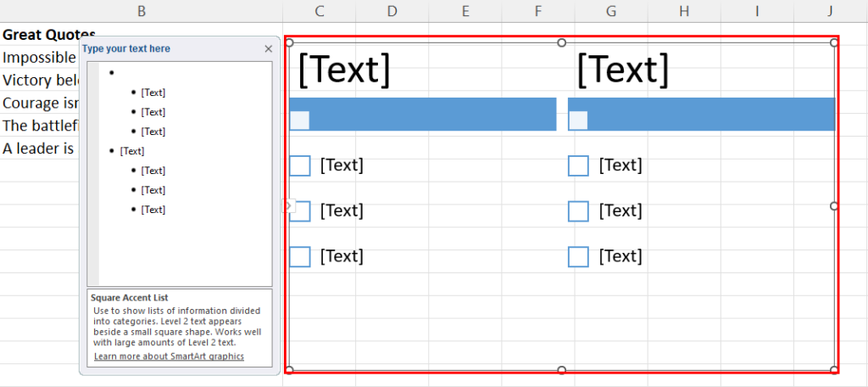The width and height of the screenshot is (868, 387).
Task: Select third square bullet in right list
Action: pos(578,256)
